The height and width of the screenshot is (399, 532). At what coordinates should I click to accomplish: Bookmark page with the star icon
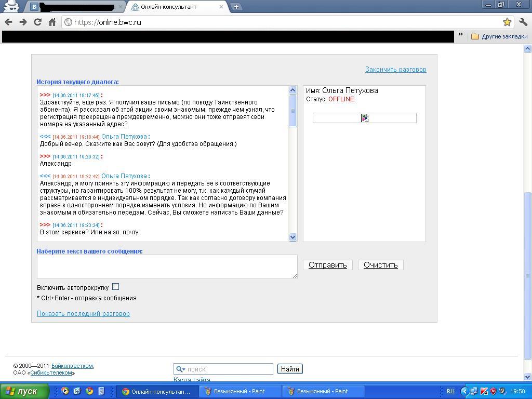507,22
